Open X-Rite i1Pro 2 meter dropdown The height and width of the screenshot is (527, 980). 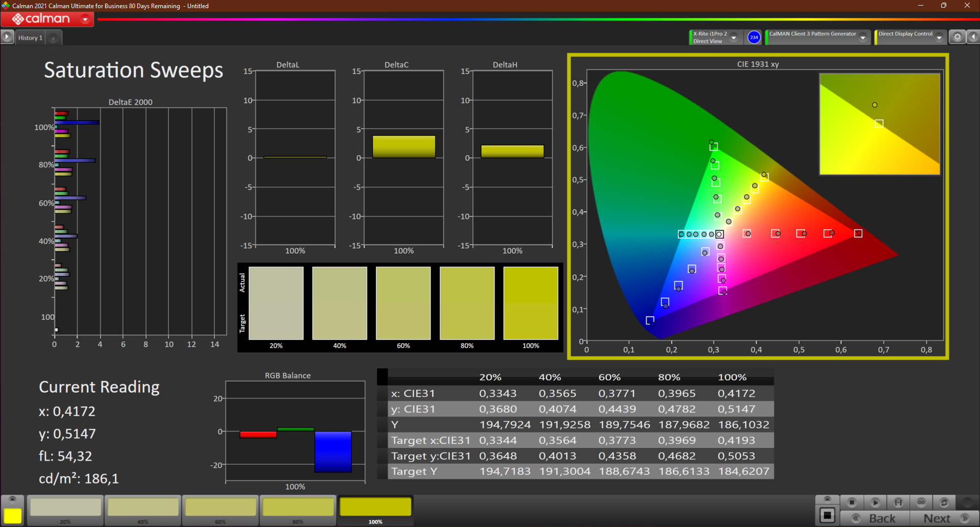pyautogui.click(x=734, y=37)
